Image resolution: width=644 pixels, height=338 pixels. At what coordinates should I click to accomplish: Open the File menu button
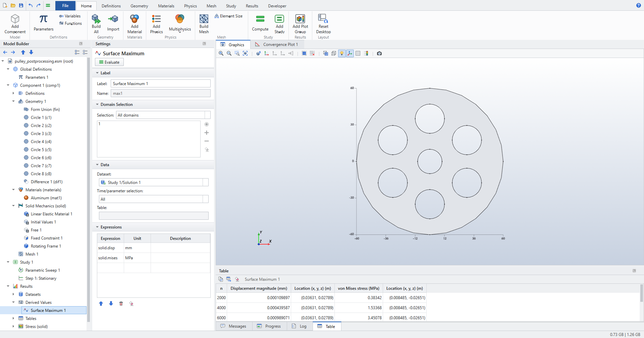65,5
